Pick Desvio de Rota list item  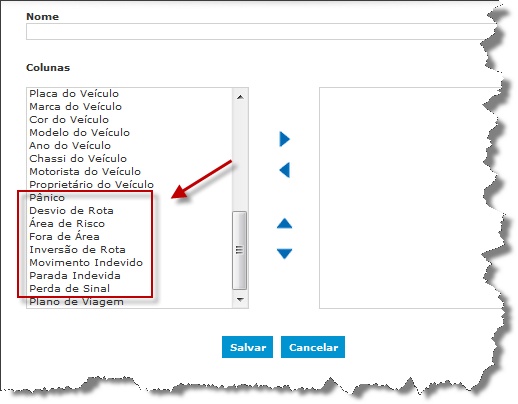[71, 211]
